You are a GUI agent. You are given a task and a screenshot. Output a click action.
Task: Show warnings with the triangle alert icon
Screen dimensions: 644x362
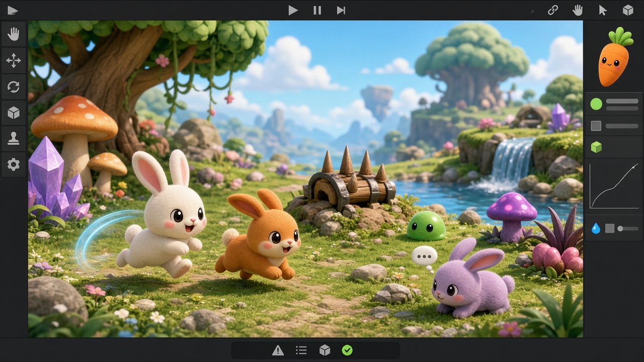(x=278, y=350)
